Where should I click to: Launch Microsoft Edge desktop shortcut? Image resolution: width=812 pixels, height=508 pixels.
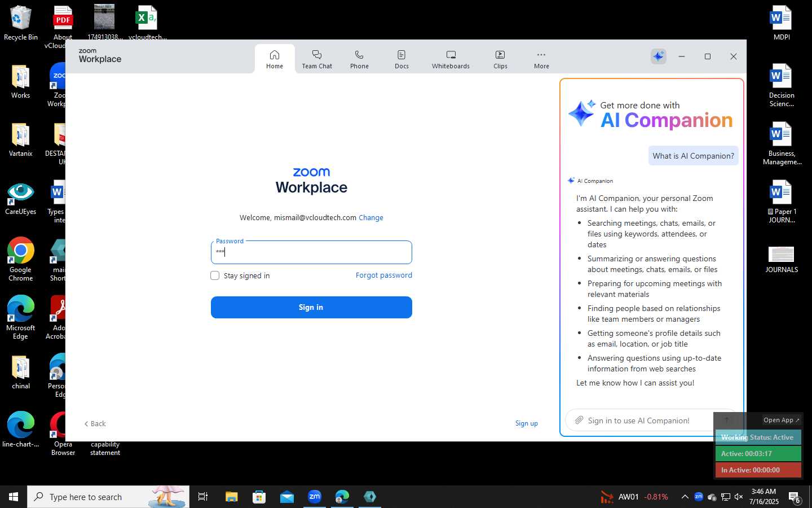tap(21, 318)
